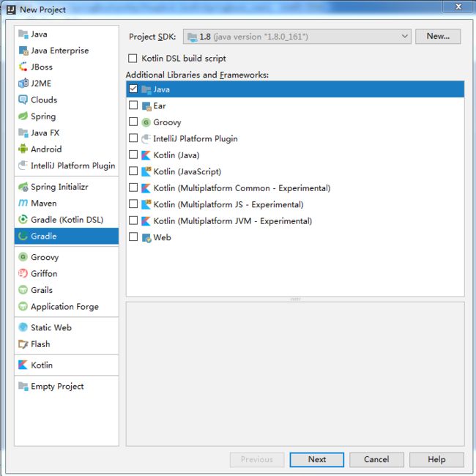Select the Android robot icon

tap(23, 149)
